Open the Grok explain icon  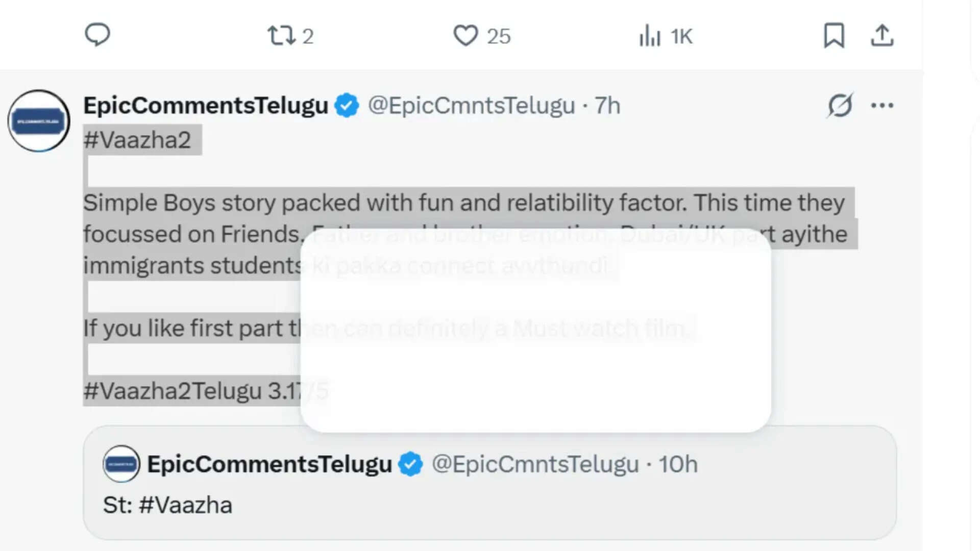click(x=840, y=106)
